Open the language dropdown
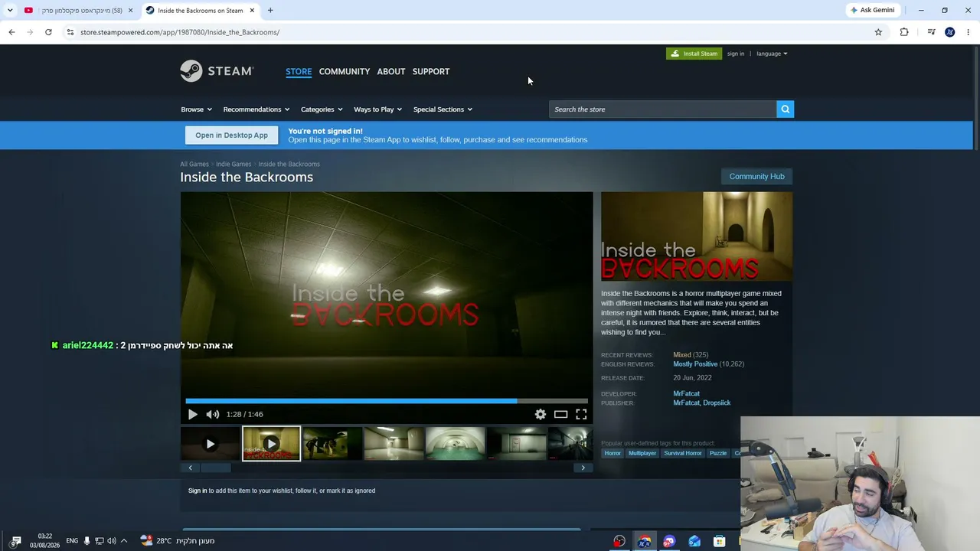The image size is (980, 551). pos(772,54)
